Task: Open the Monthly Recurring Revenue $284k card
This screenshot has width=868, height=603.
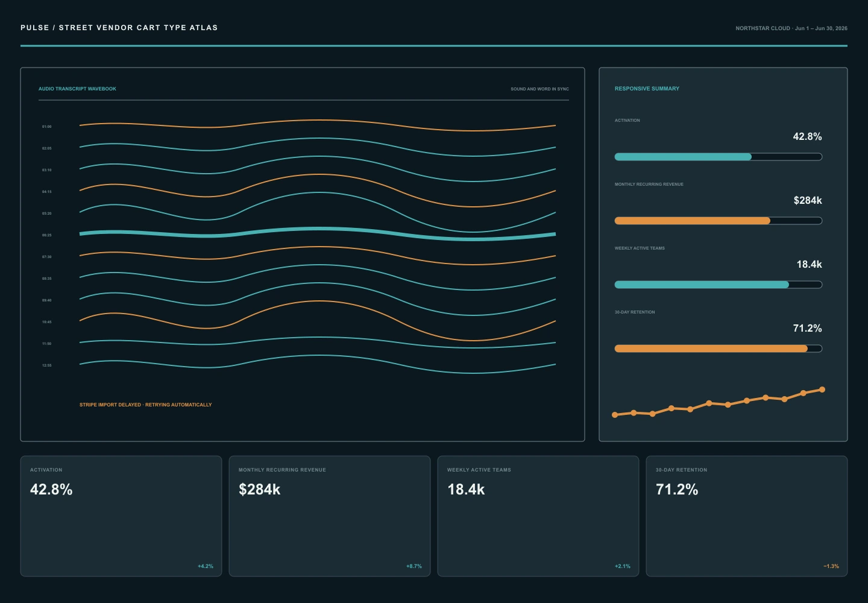Action: point(330,516)
